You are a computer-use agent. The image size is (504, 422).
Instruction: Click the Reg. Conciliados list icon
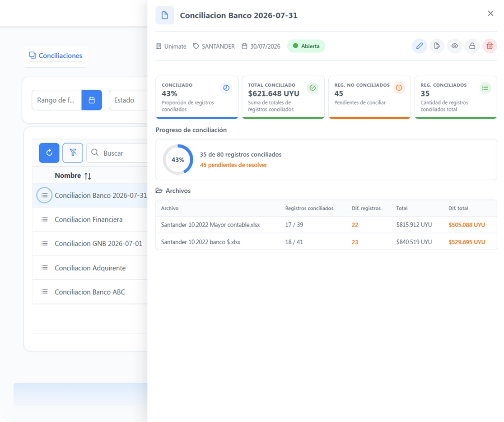coord(485,88)
